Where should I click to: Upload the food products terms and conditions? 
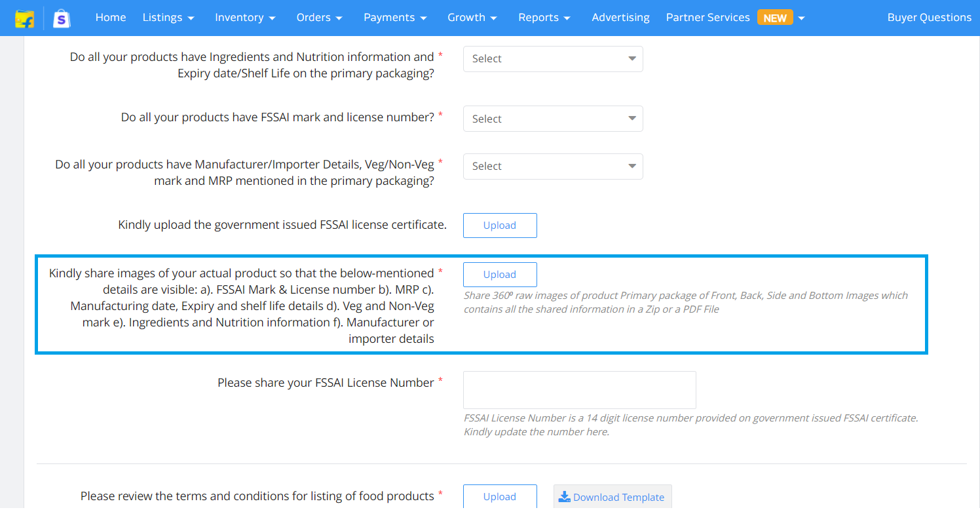coord(500,497)
